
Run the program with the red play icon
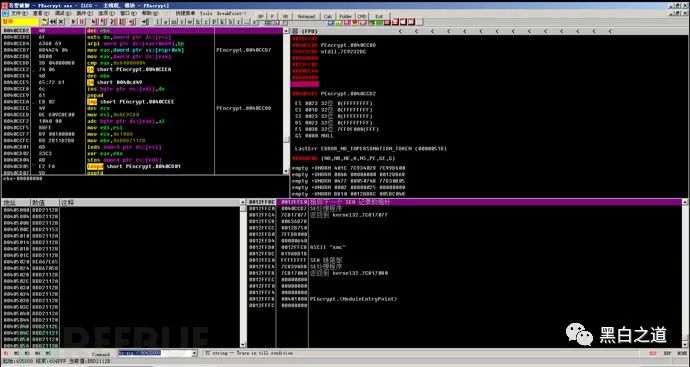[x=73, y=22]
